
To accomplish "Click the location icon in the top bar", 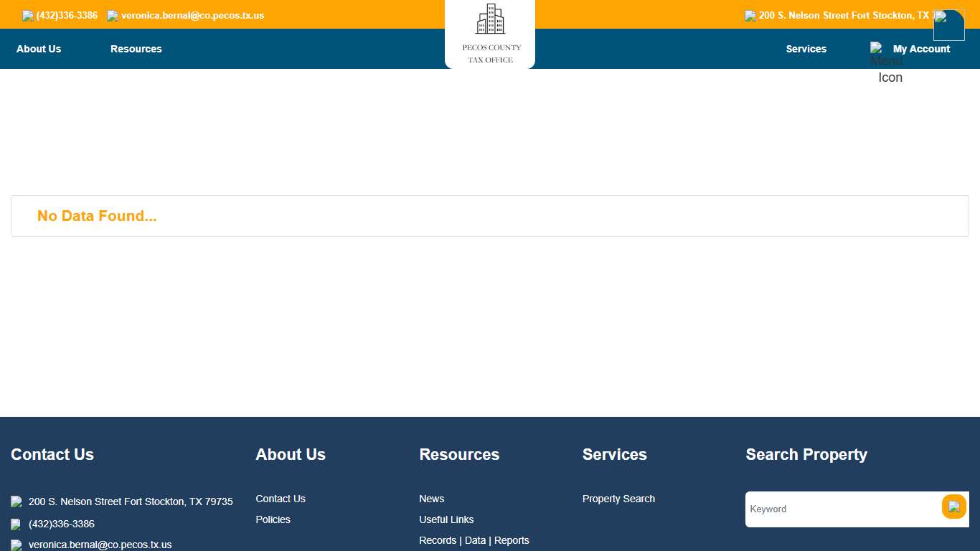I will click(x=750, y=16).
